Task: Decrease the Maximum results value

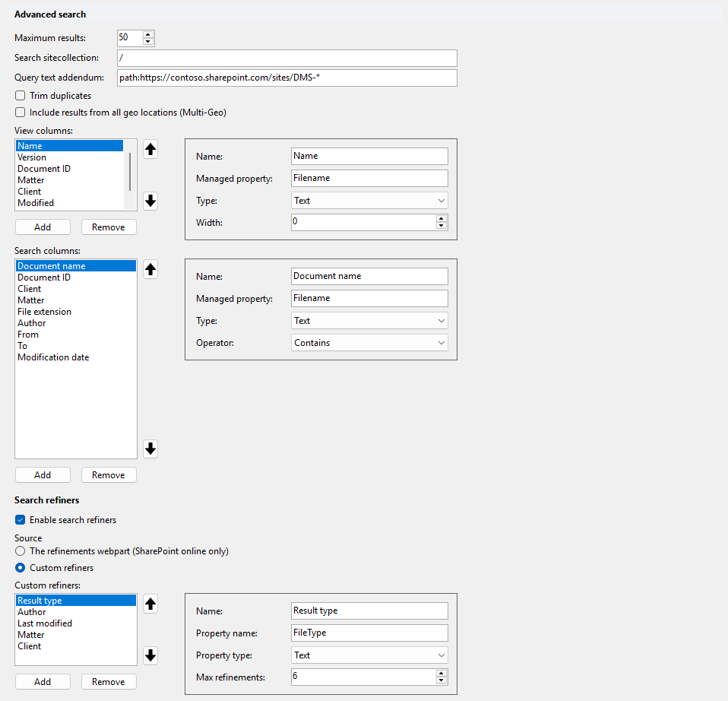Action: pyautogui.click(x=147, y=41)
